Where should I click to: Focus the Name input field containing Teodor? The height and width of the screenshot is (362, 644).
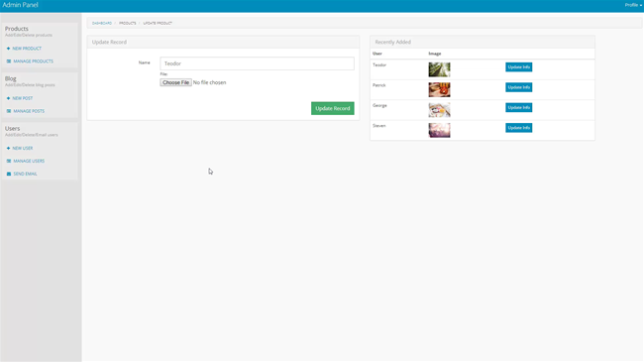258,63
